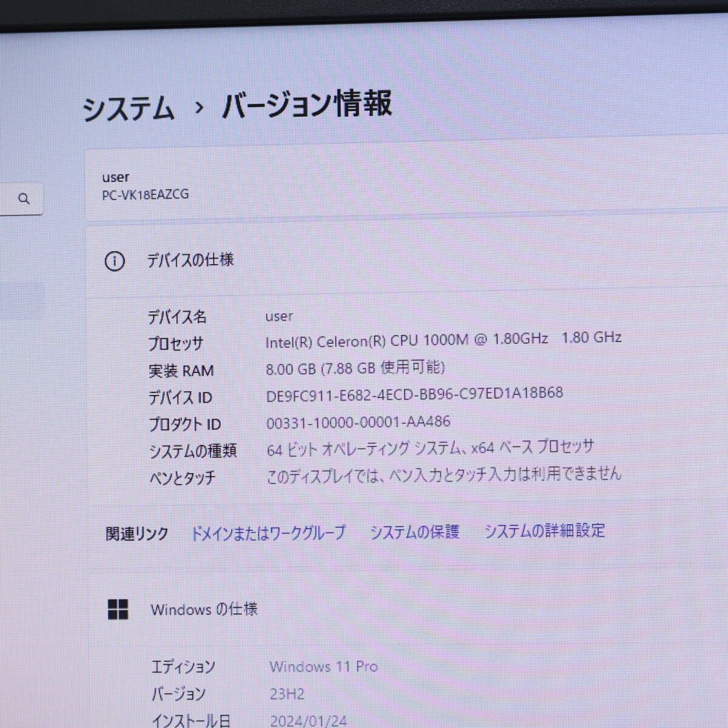728x728 pixels.
Task: Select the PC-VK18EAZCG model name text
Action: 146,195
